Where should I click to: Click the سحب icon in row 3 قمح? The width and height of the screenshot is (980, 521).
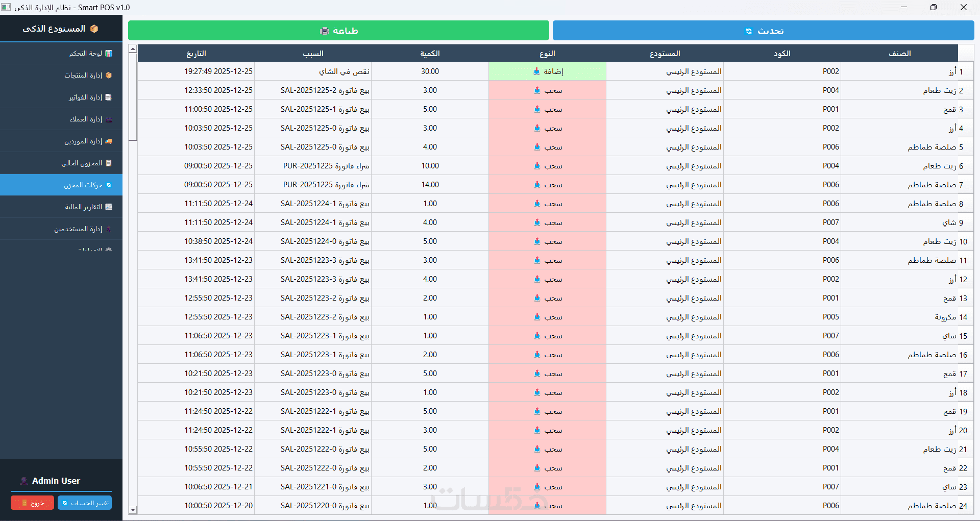537,109
